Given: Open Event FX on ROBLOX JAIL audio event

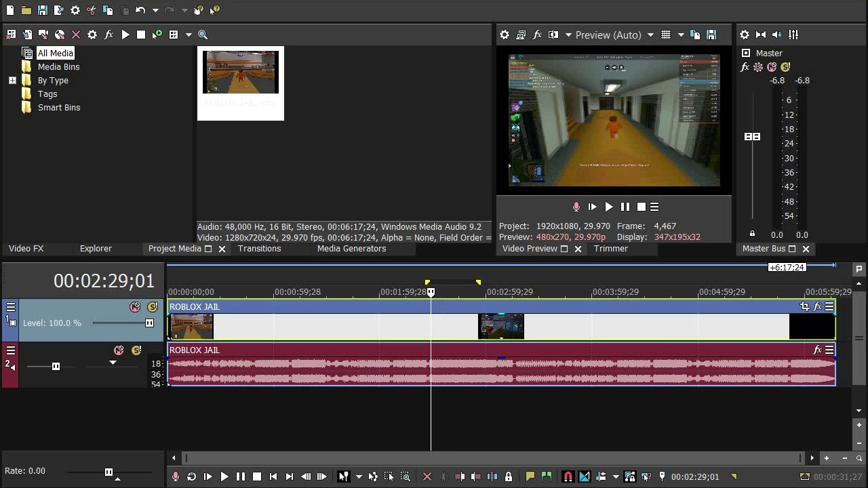Looking at the screenshot, I should point(817,350).
